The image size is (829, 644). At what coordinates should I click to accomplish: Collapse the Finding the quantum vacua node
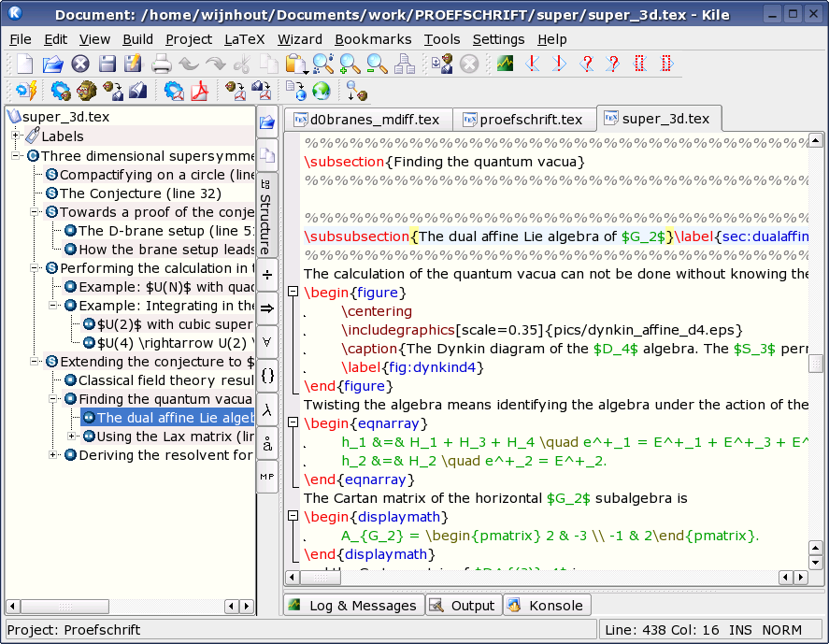[x=52, y=399]
